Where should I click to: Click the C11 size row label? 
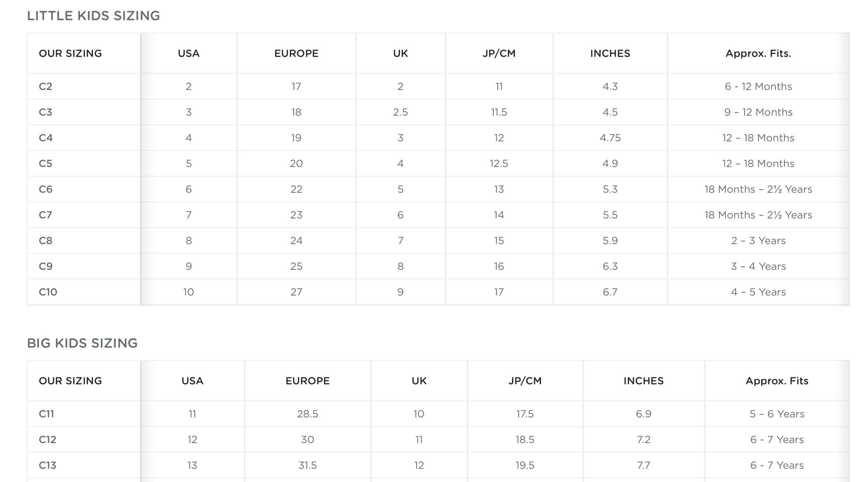point(47,414)
